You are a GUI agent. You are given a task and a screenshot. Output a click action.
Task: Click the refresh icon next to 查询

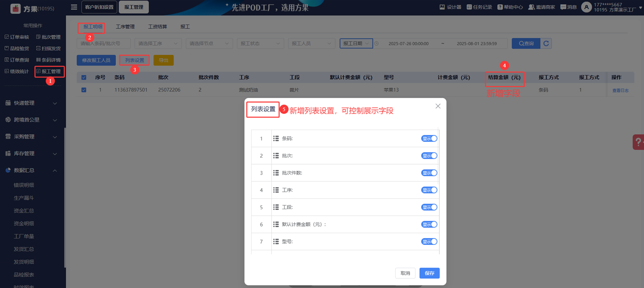click(x=546, y=43)
